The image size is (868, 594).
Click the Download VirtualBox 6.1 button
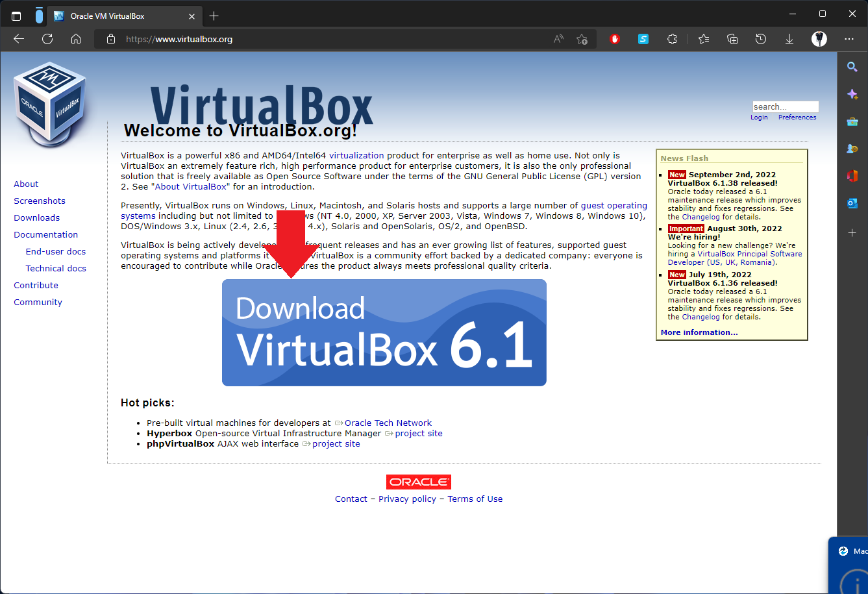point(384,332)
